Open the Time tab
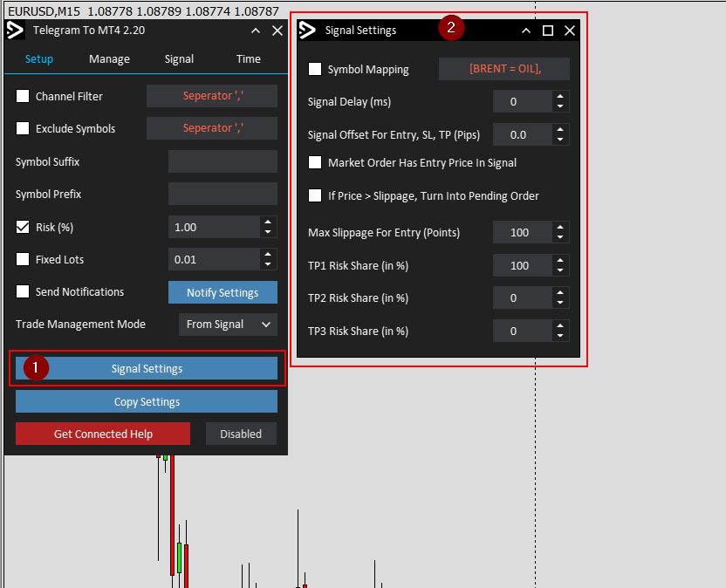The width and height of the screenshot is (726, 588). (248, 58)
